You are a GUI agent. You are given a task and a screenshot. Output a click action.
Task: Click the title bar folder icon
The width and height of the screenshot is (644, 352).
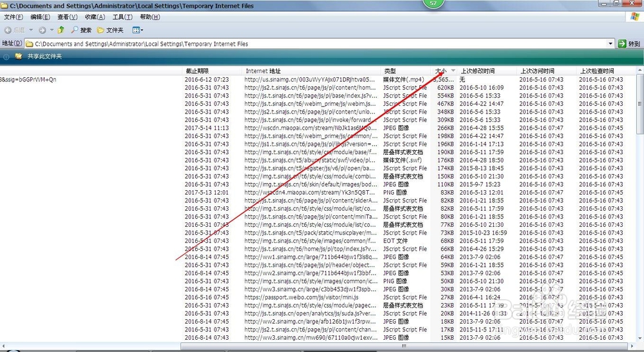tap(4, 6)
